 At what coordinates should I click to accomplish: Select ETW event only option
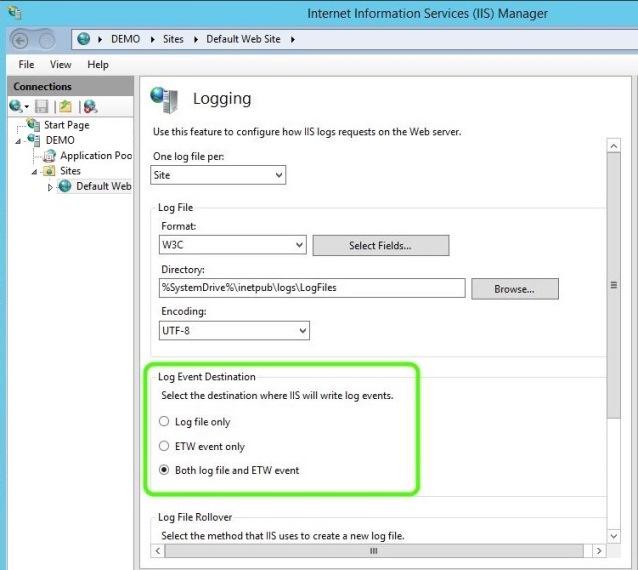(x=164, y=446)
